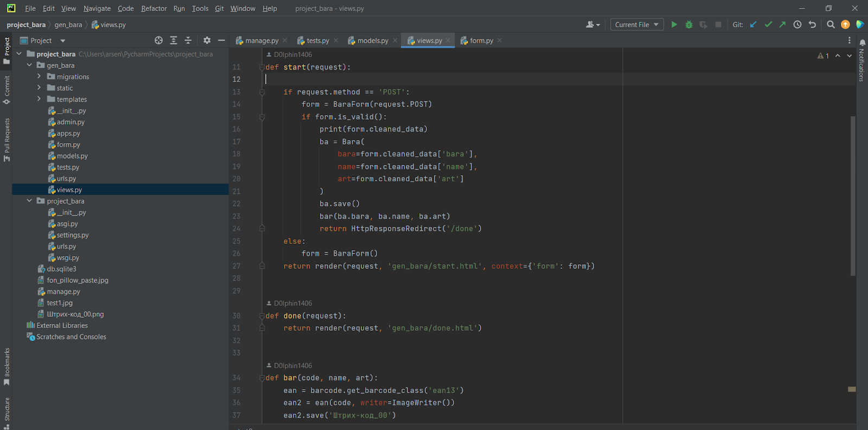
Task: Click the Stop process square icon
Action: (x=718, y=24)
